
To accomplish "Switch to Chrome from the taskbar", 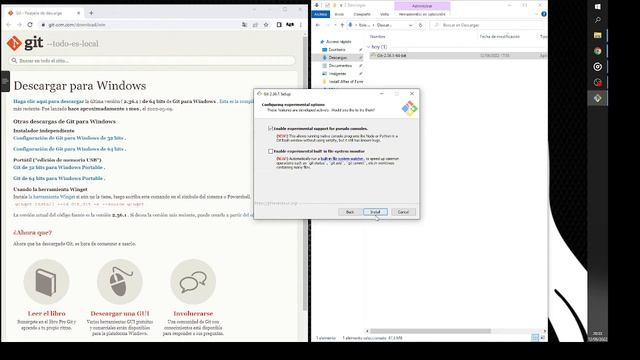I will (598, 51).
